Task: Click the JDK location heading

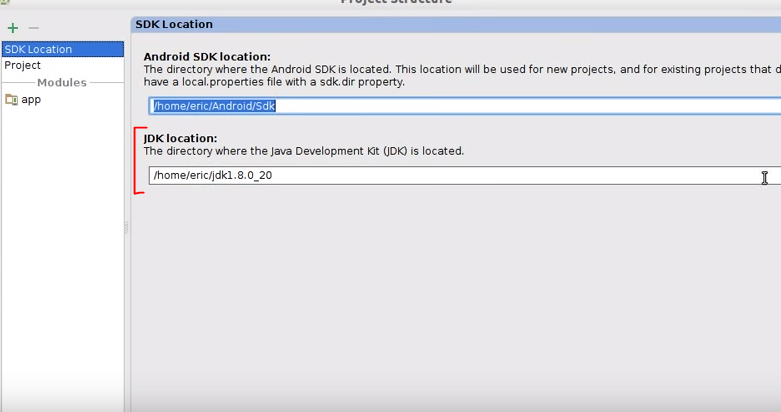Action: tap(180, 138)
